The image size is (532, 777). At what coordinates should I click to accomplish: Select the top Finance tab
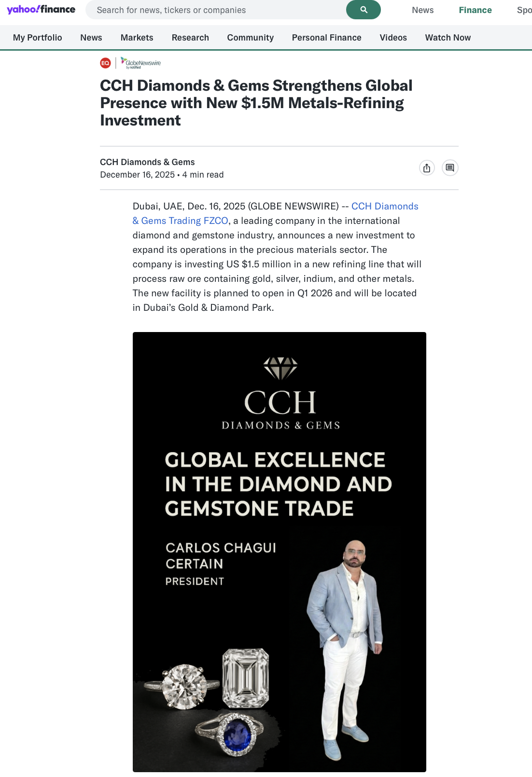point(476,10)
